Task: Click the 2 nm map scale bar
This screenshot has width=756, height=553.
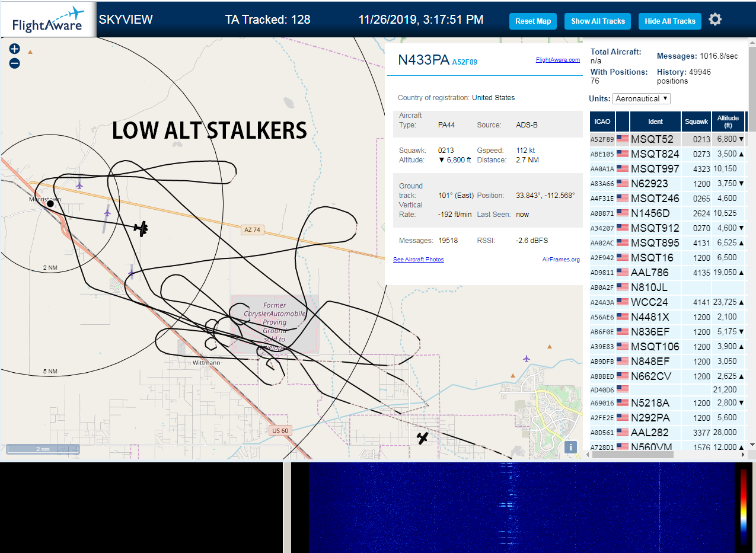Action: 42,449
